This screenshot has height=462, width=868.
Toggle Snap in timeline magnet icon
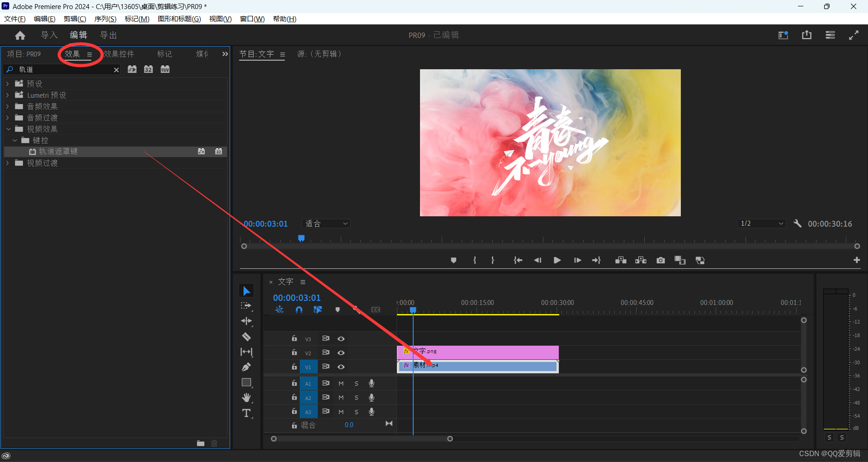click(299, 310)
